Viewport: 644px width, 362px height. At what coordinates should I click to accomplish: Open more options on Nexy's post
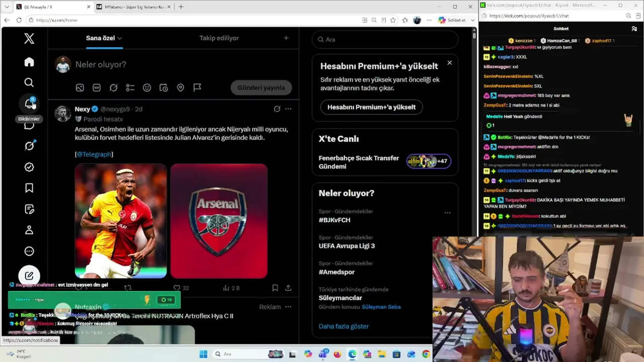point(288,109)
